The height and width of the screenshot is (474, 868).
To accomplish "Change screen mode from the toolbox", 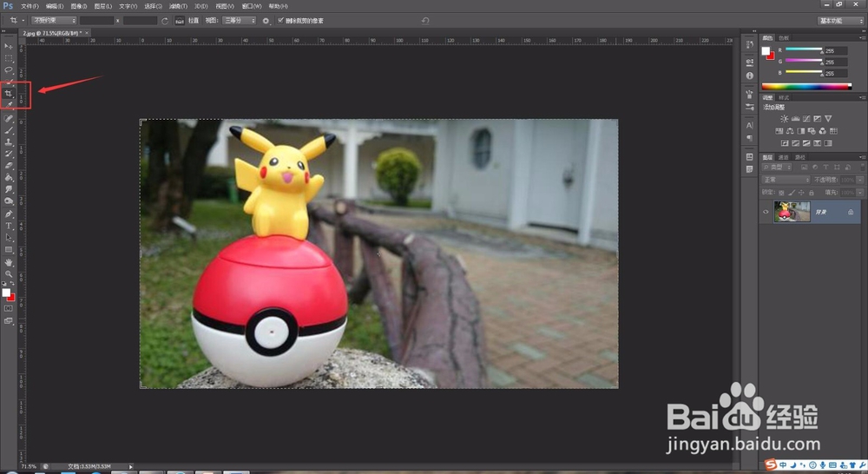I will click(9, 320).
